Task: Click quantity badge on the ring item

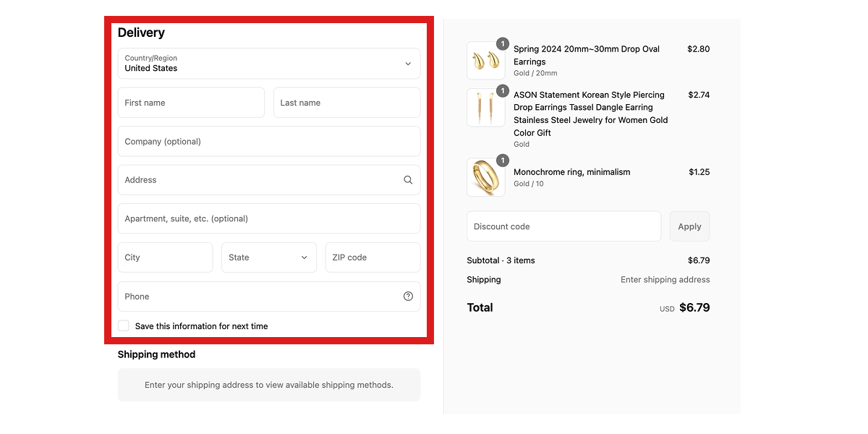Action: 502,161
